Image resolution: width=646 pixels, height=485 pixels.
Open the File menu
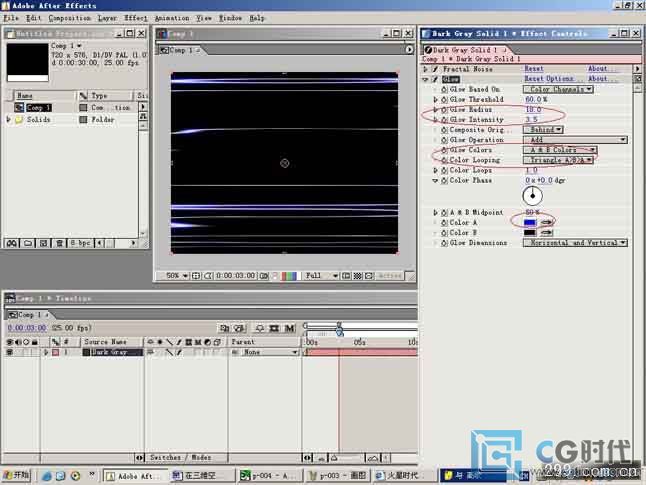click(12, 18)
